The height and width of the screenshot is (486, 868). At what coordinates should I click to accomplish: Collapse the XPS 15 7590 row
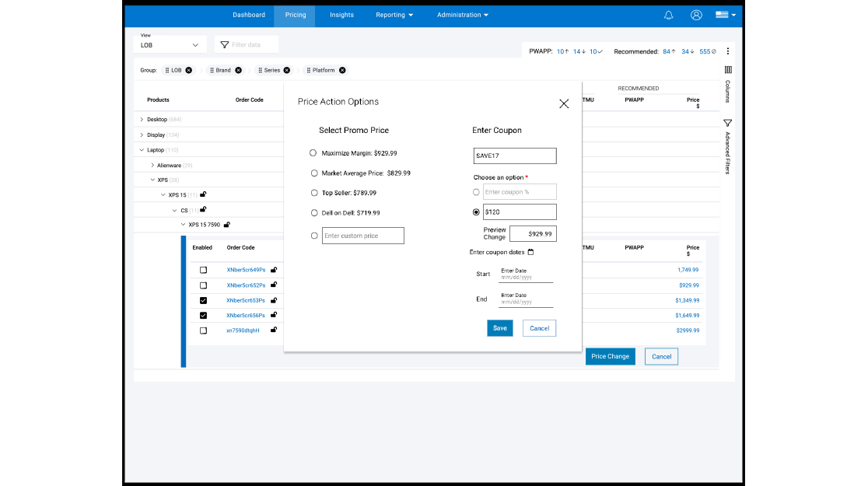184,225
